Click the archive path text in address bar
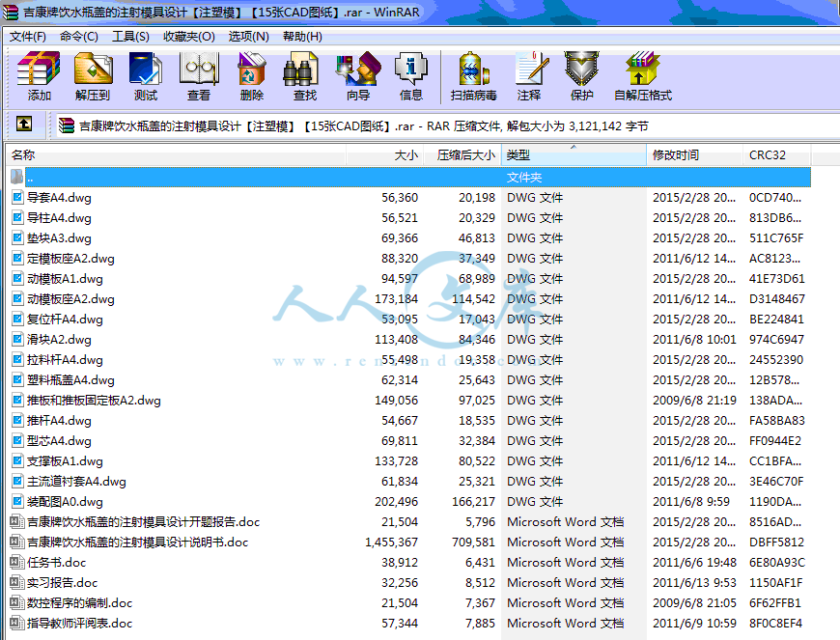 point(363,126)
